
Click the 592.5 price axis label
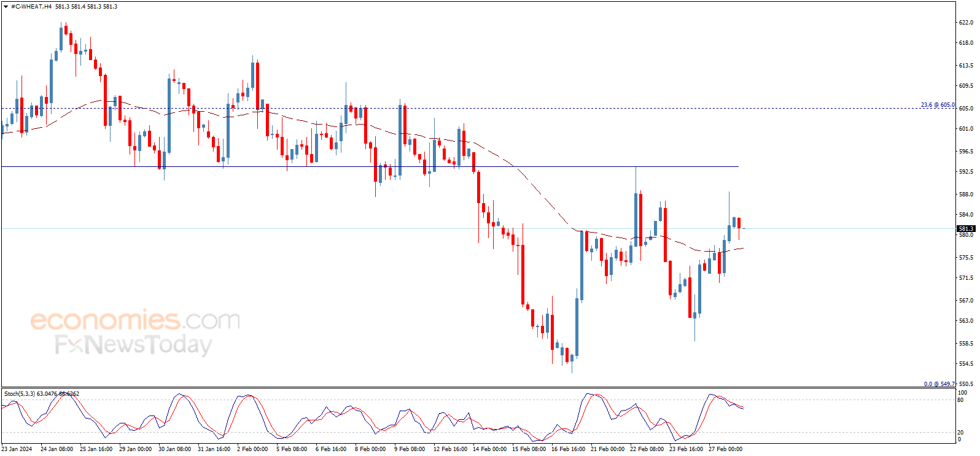click(966, 172)
